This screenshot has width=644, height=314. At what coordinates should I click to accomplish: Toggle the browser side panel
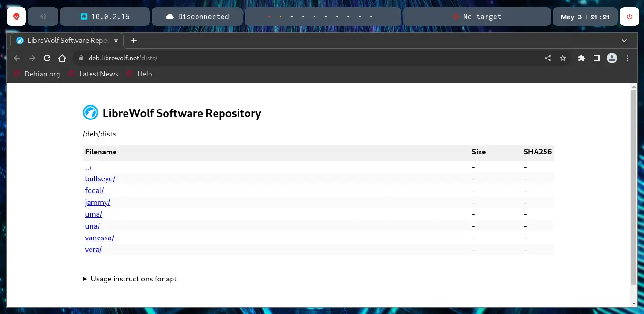[x=597, y=58]
